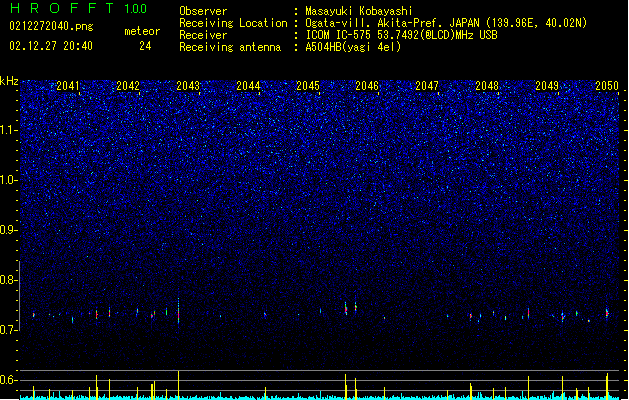Click the 0.6 kHz axis label
This screenshot has width=629, height=400.
coord(9,380)
